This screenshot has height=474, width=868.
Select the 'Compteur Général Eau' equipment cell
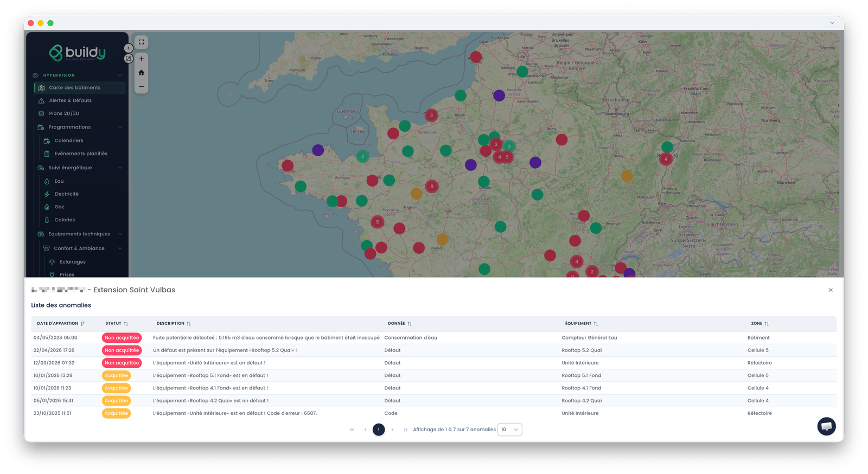[589, 338]
